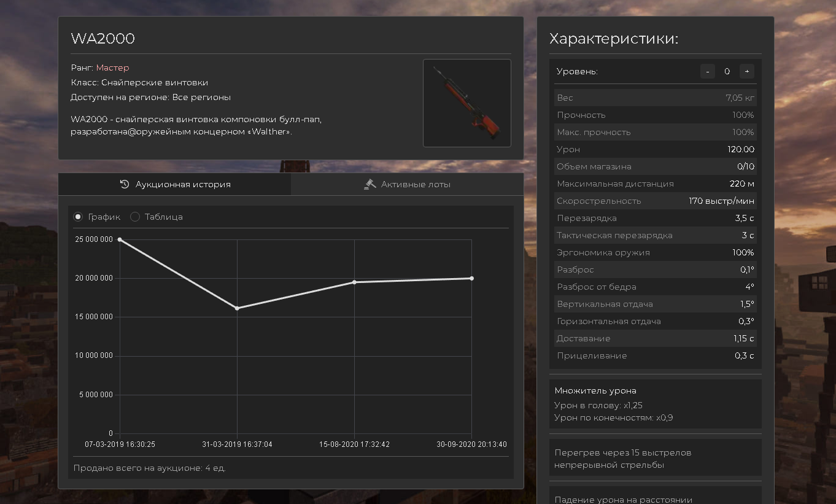Select the Таблица radio option
This screenshot has height=504, width=836.
tap(135, 217)
